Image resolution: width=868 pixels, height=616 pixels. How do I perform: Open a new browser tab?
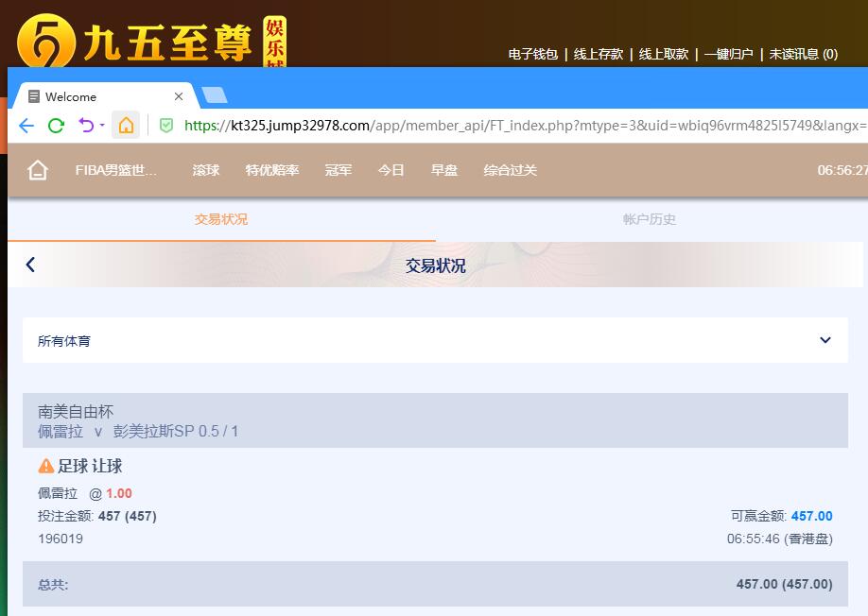(x=215, y=95)
